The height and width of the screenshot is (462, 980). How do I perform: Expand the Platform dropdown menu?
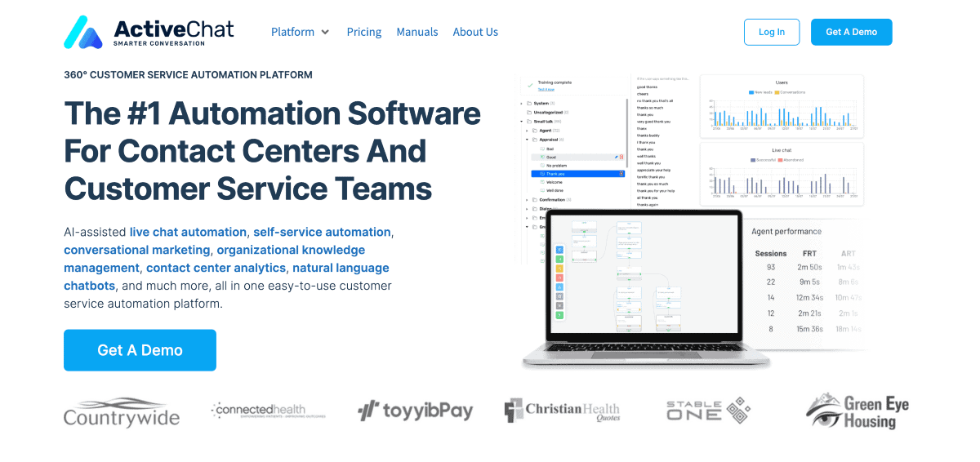click(x=300, y=32)
